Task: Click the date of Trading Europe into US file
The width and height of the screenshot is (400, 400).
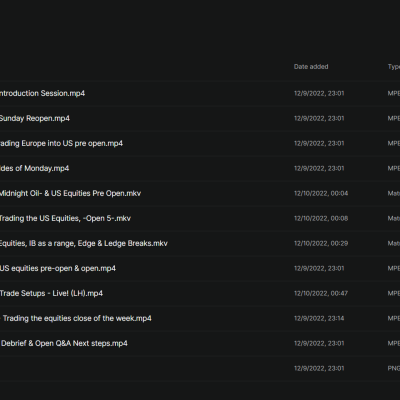Action: click(x=319, y=143)
